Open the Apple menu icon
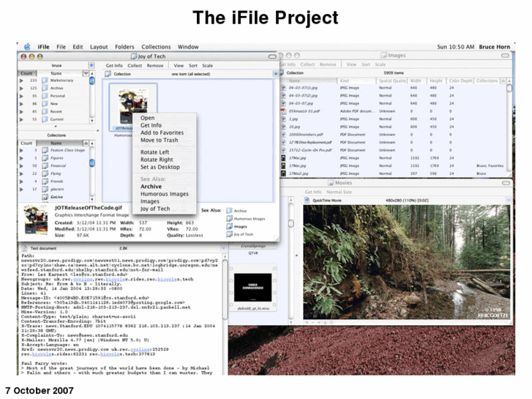The image size is (532, 399). [28, 47]
